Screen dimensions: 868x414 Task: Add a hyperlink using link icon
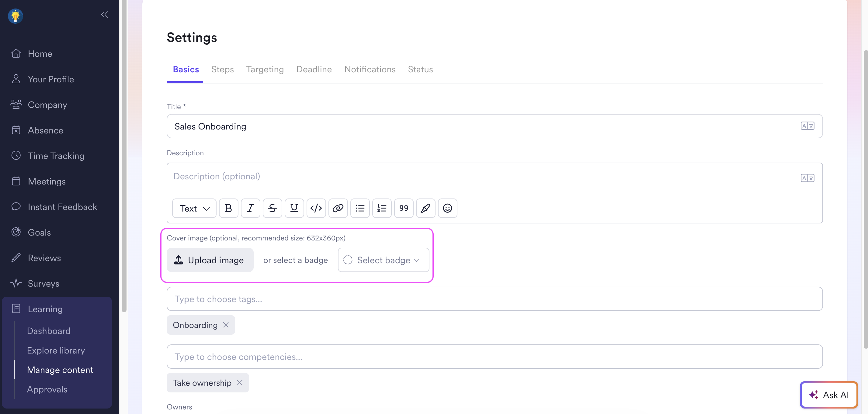coord(338,208)
